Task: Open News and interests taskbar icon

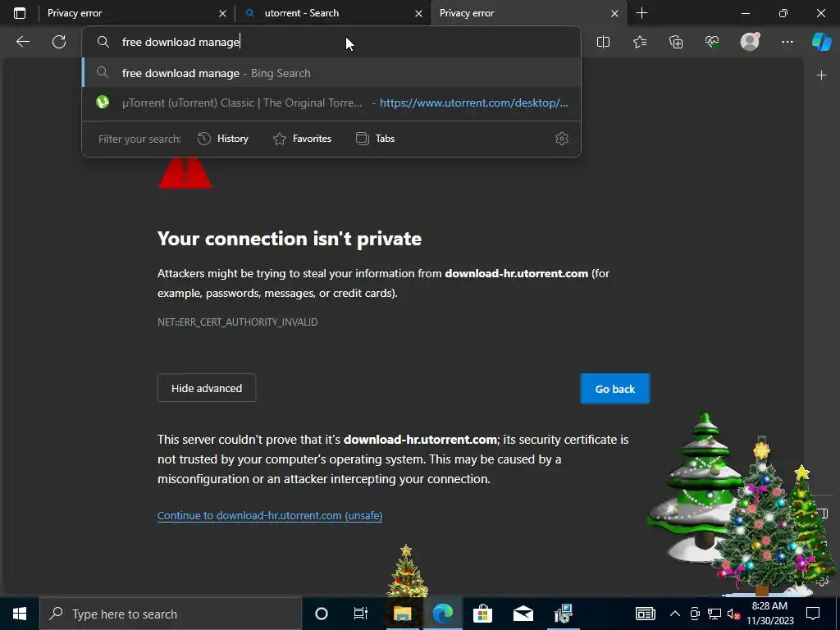Action: (645, 614)
